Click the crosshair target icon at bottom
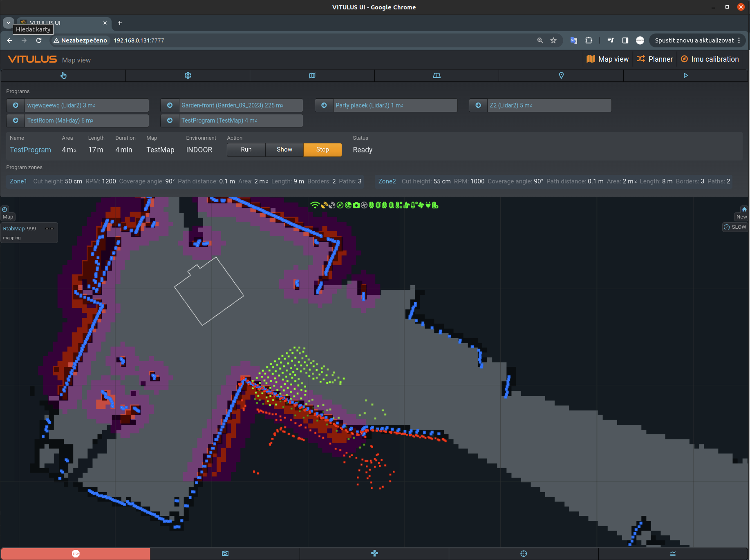Viewport: 750px width, 560px height. coord(524,553)
